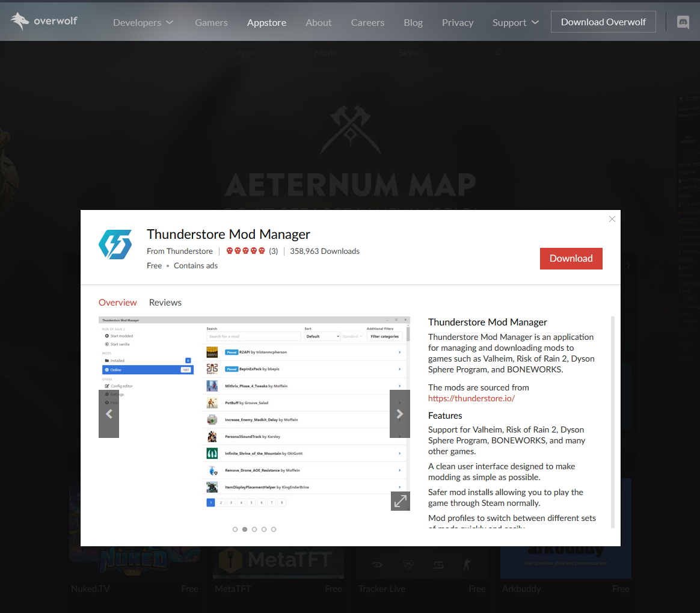The image size is (700, 613).
Task: Select the first carousel dot
Action: (x=235, y=529)
